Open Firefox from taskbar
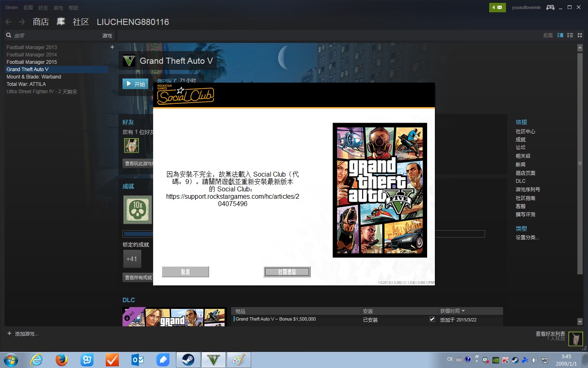 (62, 360)
